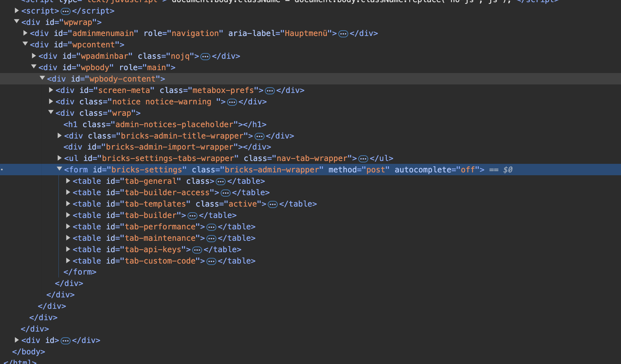Collapse the wpbody div node
621x364 pixels.
tap(34, 67)
